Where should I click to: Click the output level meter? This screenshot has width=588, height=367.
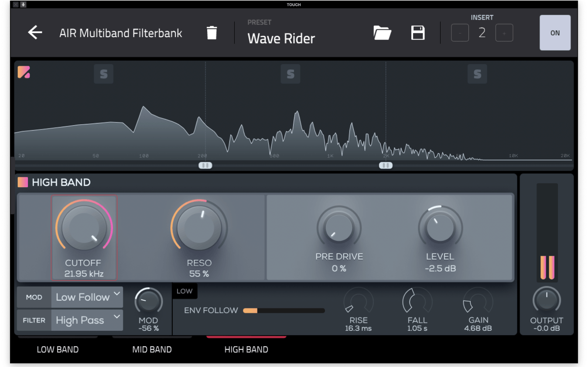(x=547, y=232)
